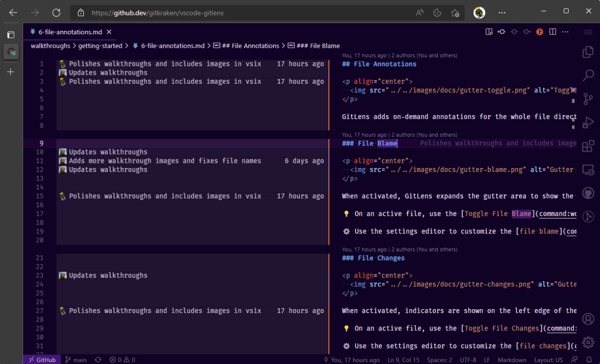
Task: Open the Run and Debug view
Action: point(588,123)
